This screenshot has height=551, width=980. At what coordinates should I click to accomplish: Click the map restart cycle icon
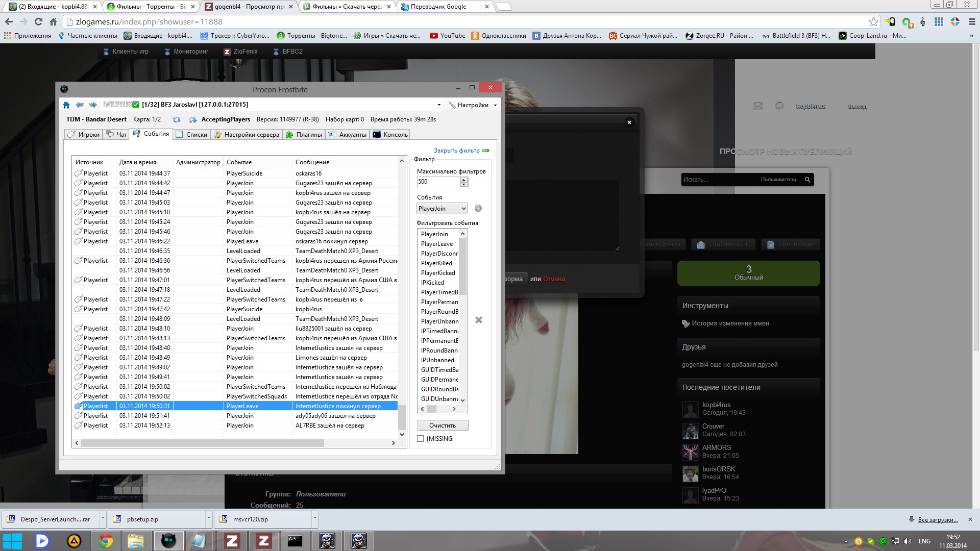177,120
